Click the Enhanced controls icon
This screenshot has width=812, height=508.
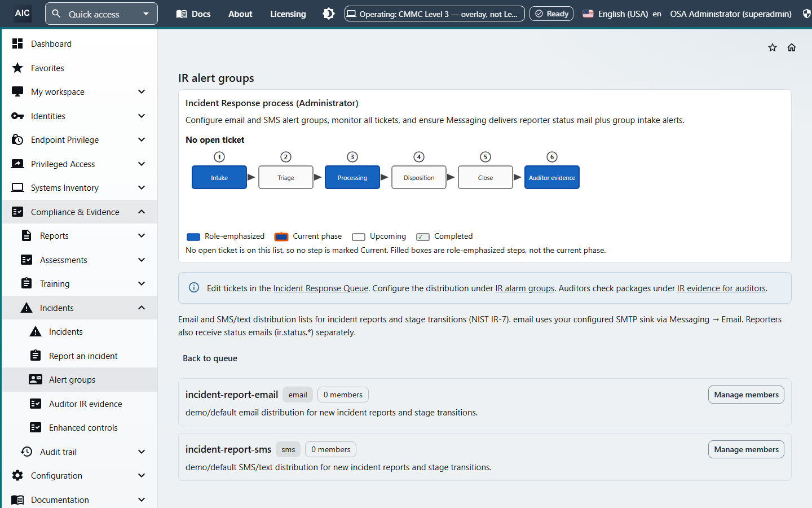coord(36,427)
